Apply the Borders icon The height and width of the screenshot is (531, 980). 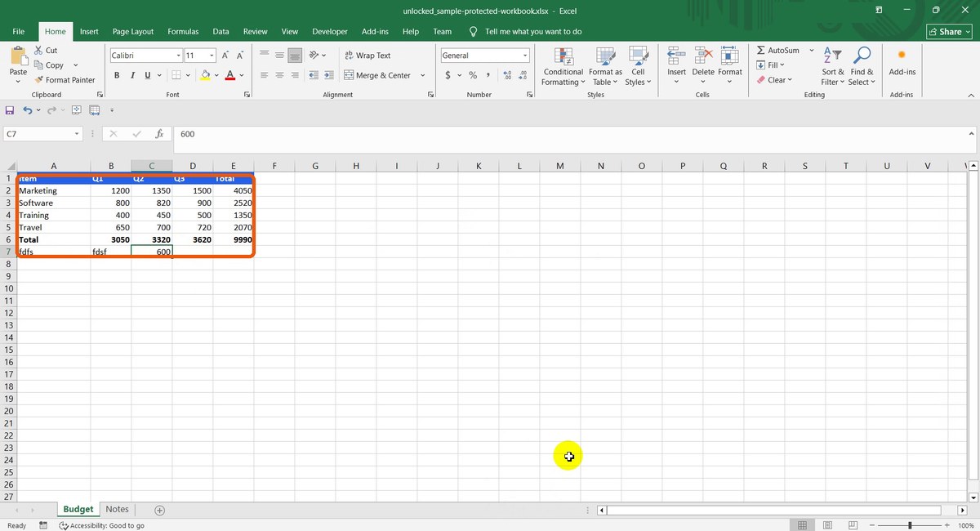[x=176, y=75]
